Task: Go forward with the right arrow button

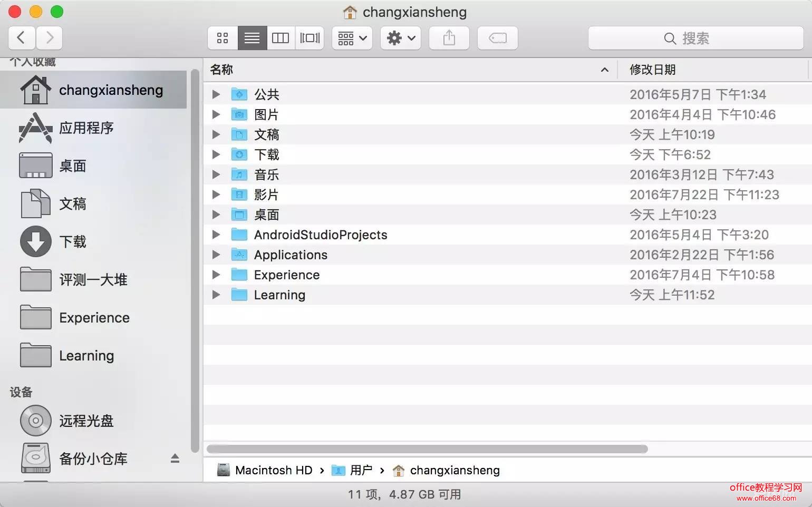Action: pos(50,38)
